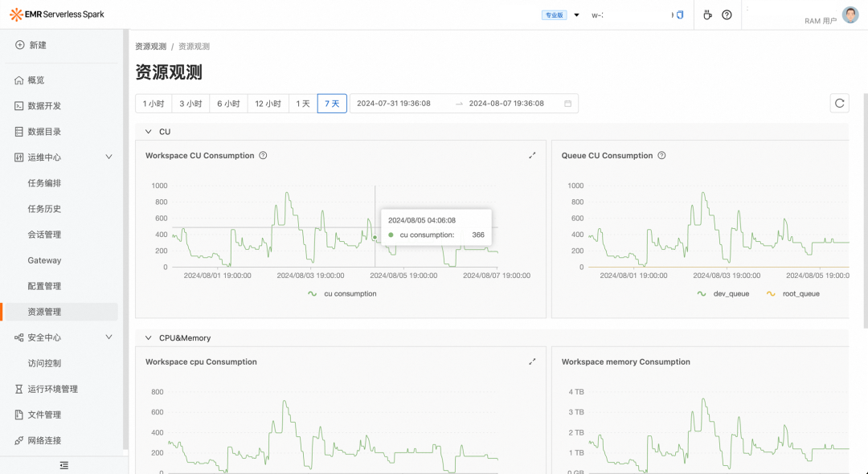Viewport: 868px width, 474px height.
Task: Go to 任务编排
Action: tap(44, 183)
